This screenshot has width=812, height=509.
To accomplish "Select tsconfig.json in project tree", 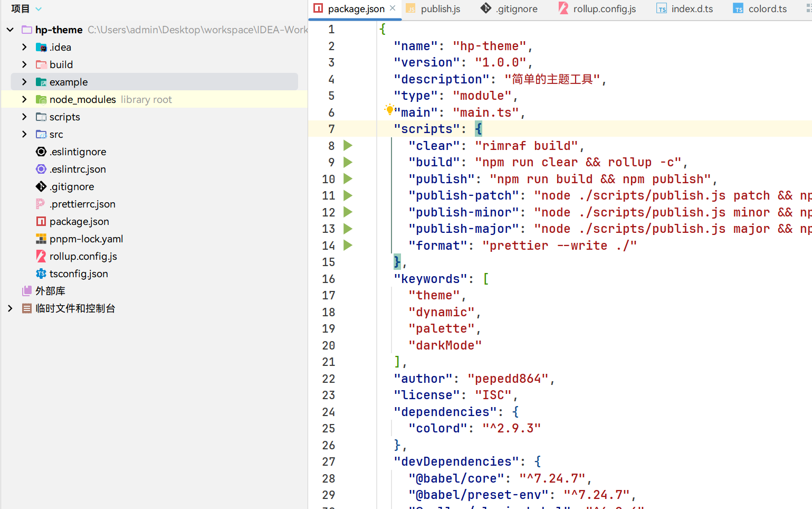I will pyautogui.click(x=79, y=274).
